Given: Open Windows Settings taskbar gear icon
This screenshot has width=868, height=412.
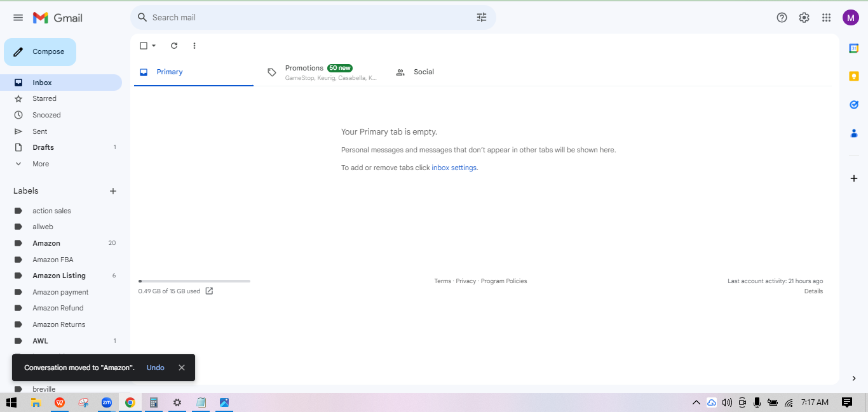Looking at the screenshot, I should pos(177,402).
